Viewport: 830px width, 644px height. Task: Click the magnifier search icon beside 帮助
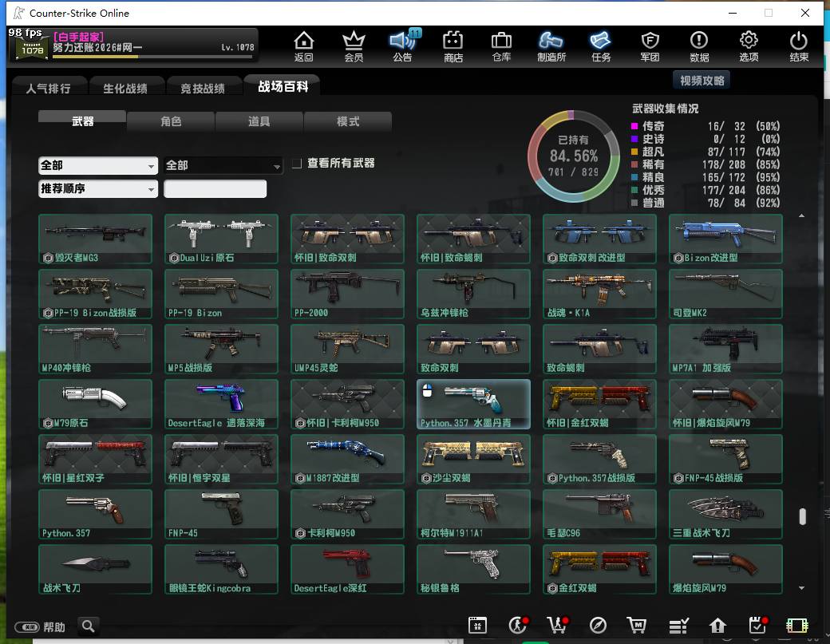(x=89, y=626)
